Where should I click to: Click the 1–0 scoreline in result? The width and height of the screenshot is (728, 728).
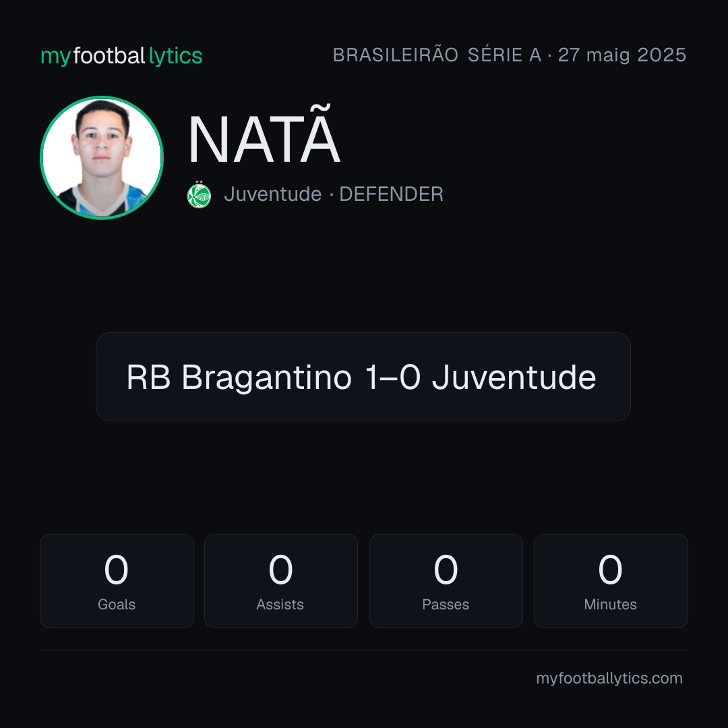pos(393,377)
